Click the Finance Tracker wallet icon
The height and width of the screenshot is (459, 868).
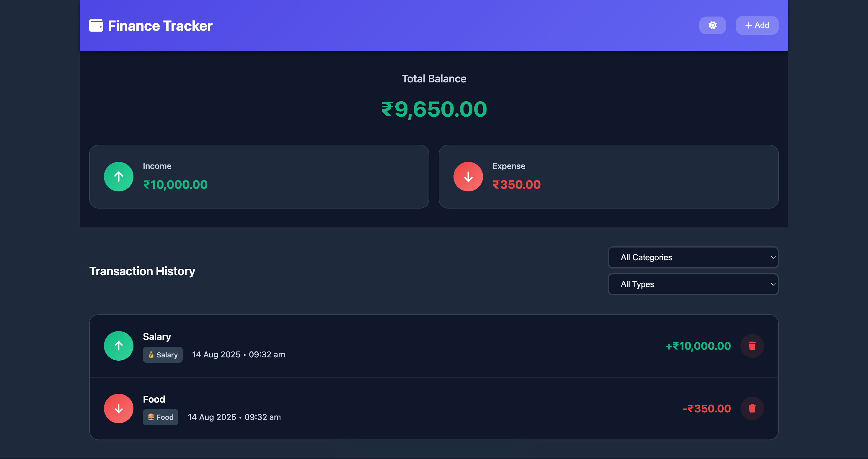[96, 25]
